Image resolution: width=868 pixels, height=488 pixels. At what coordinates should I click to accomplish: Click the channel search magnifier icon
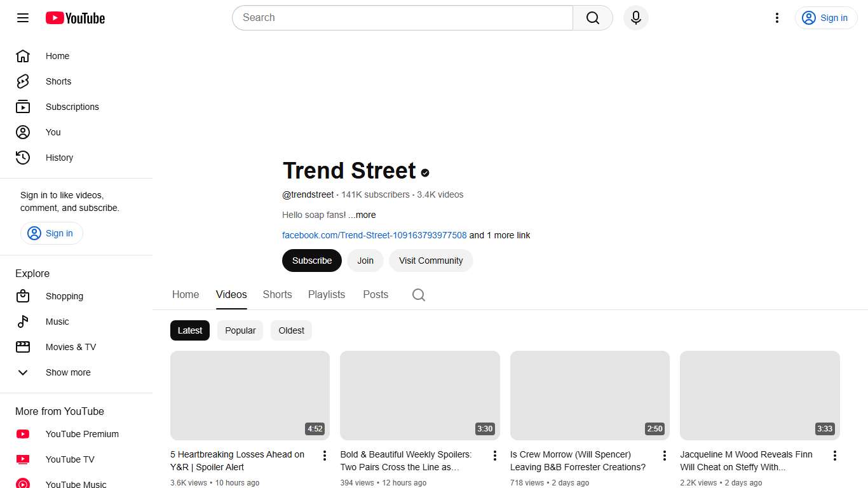(418, 294)
